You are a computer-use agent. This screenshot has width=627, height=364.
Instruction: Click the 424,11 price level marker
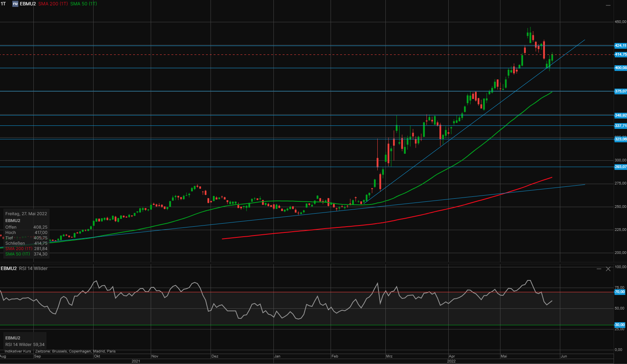point(620,46)
